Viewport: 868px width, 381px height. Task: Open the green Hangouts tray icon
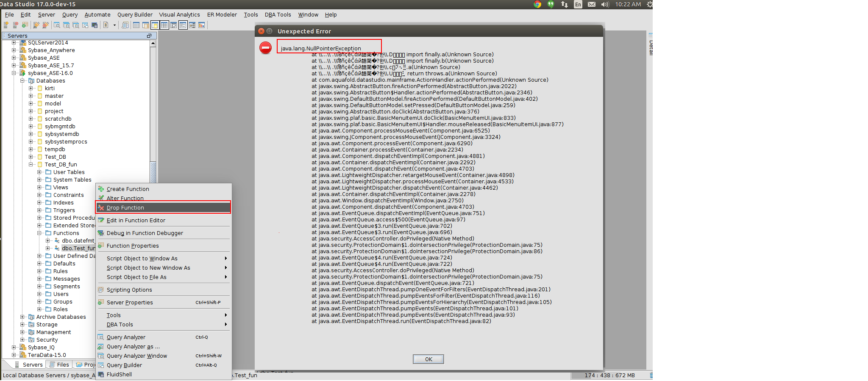tap(551, 4)
